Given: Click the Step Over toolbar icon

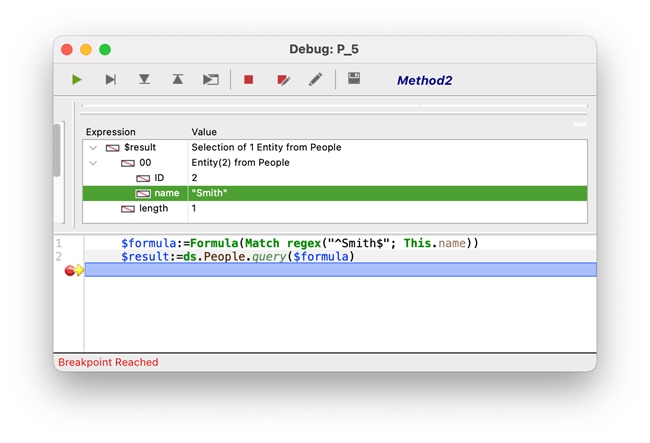Looking at the screenshot, I should (x=111, y=79).
